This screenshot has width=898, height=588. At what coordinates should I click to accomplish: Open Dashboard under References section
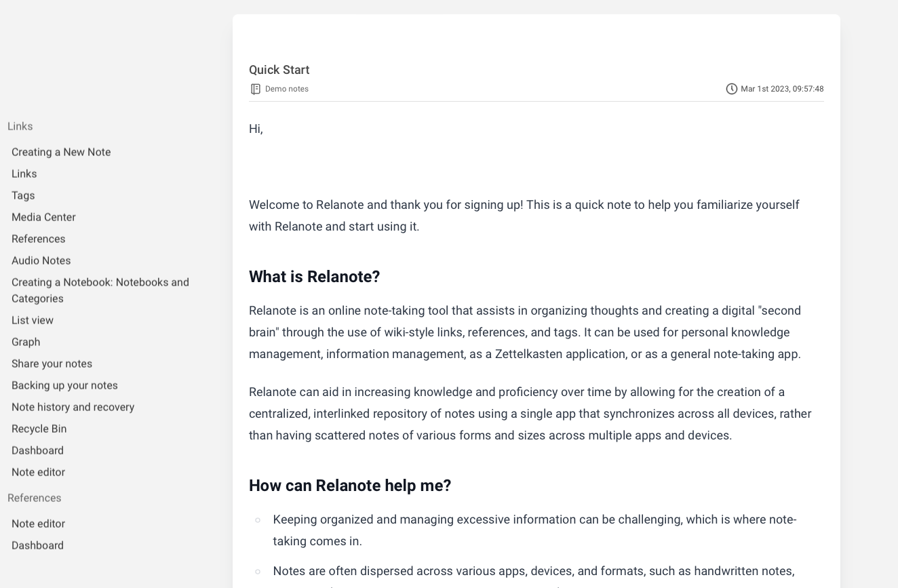click(x=37, y=545)
